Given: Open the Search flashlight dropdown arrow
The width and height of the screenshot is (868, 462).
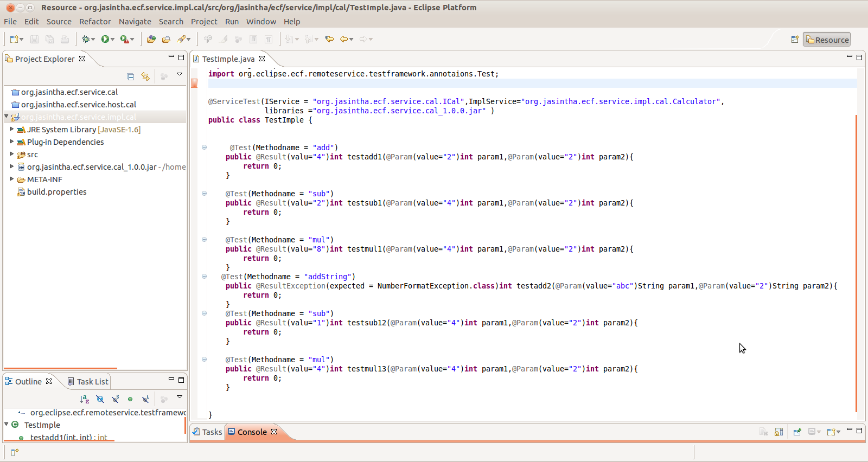Looking at the screenshot, I should coord(189,39).
